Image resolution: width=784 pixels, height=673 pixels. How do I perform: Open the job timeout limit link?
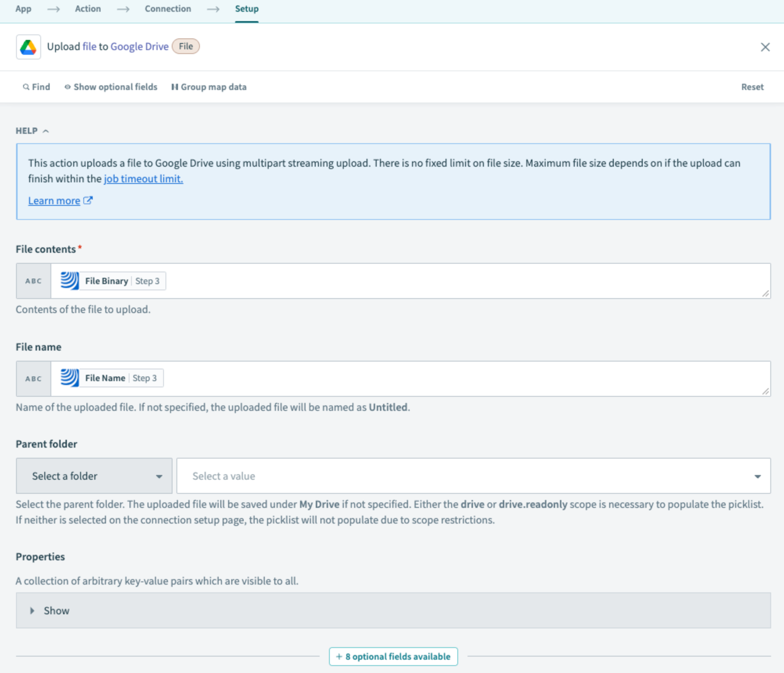click(143, 179)
